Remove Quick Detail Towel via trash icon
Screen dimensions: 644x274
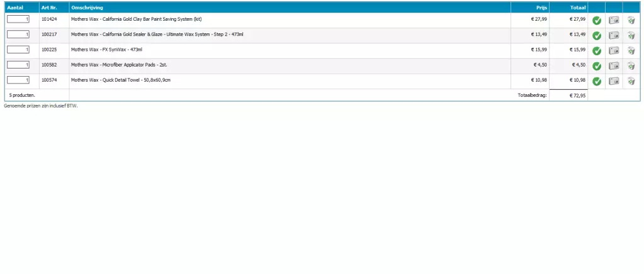click(631, 81)
